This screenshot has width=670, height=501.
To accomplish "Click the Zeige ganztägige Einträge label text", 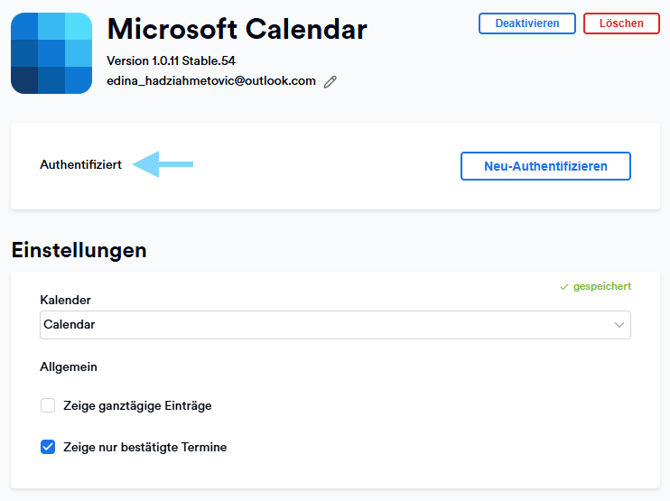I will pos(137,406).
